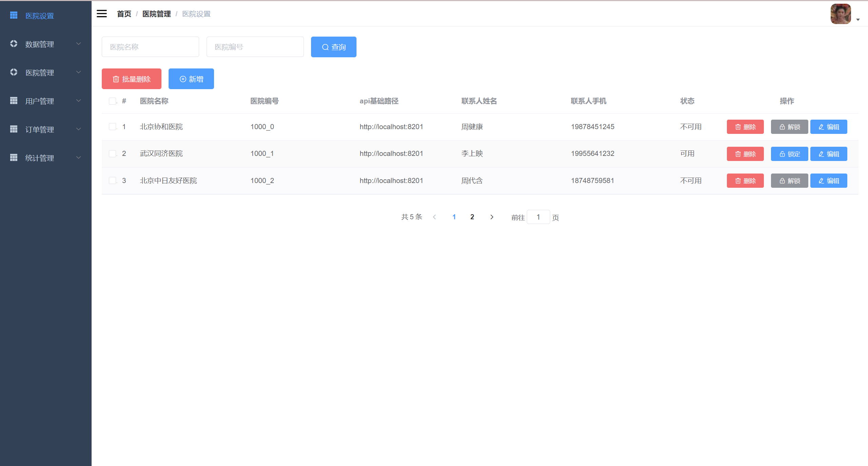The image size is (868, 466).
Task: Click phone number 19955641232
Action: point(593,154)
